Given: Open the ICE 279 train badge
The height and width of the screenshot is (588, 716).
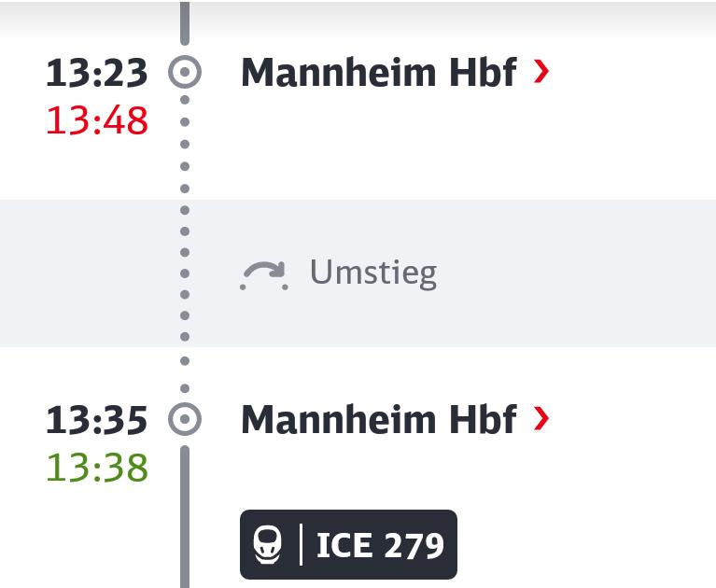Looking at the screenshot, I should point(348,544).
